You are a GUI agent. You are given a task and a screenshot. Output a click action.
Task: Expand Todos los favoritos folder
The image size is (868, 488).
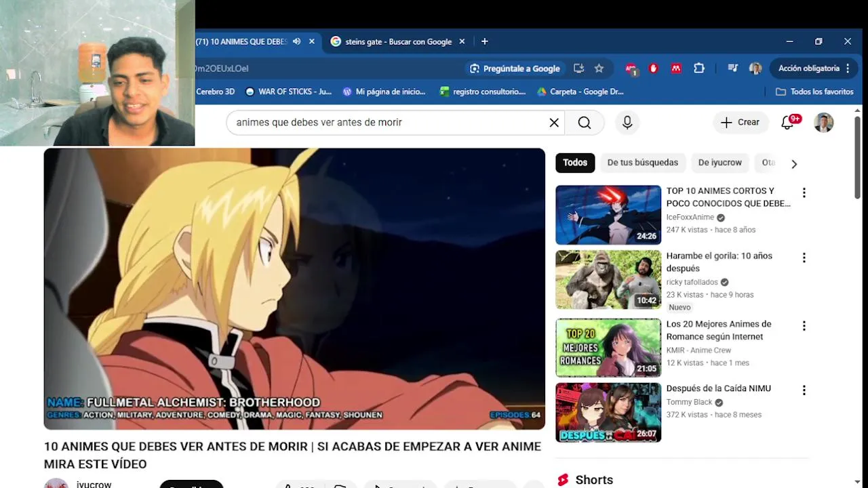point(814,91)
